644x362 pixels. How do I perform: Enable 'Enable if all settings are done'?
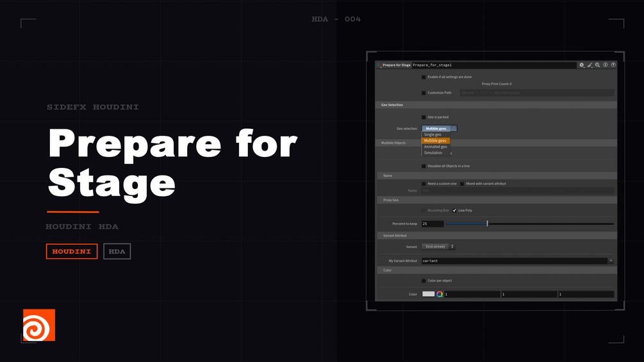(424, 77)
